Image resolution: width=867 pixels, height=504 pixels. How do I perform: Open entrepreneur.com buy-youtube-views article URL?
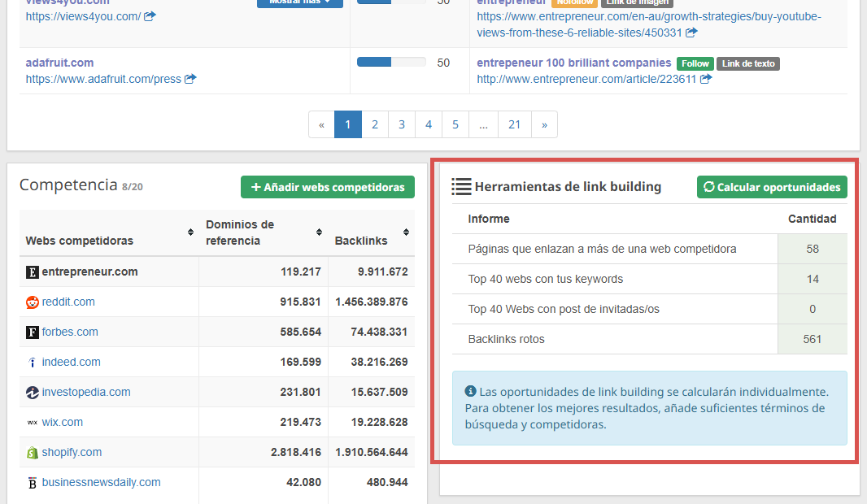point(649,24)
